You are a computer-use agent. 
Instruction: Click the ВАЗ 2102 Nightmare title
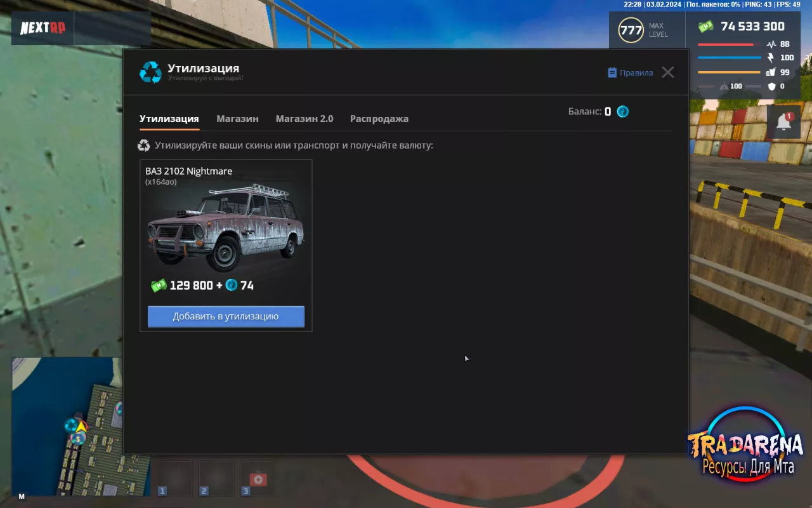click(x=188, y=171)
